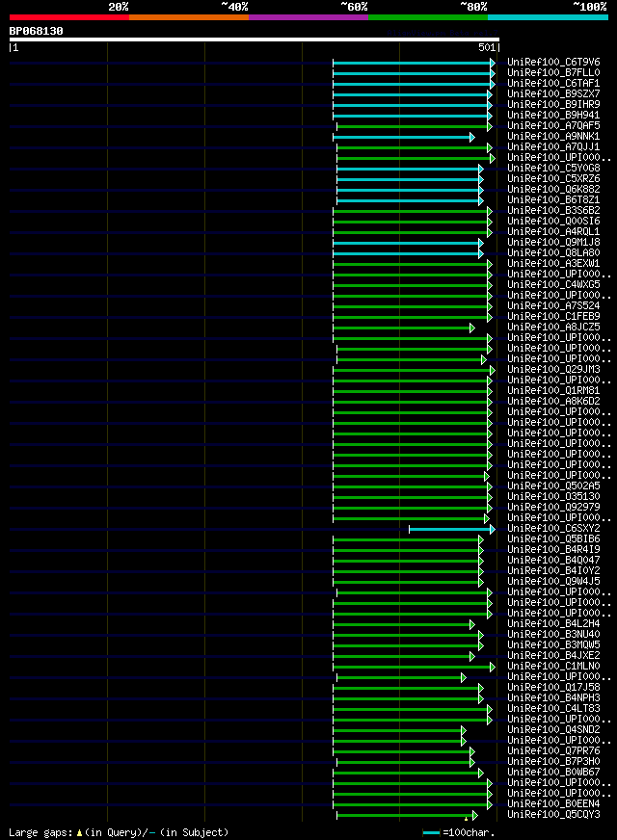Select the UniRef100_Q1RM81 label
This screenshot has height=840, width=617.
pos(553,390)
